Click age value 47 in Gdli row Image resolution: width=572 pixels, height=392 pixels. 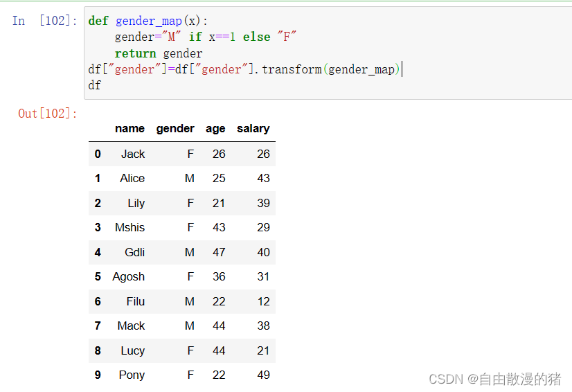[219, 252]
